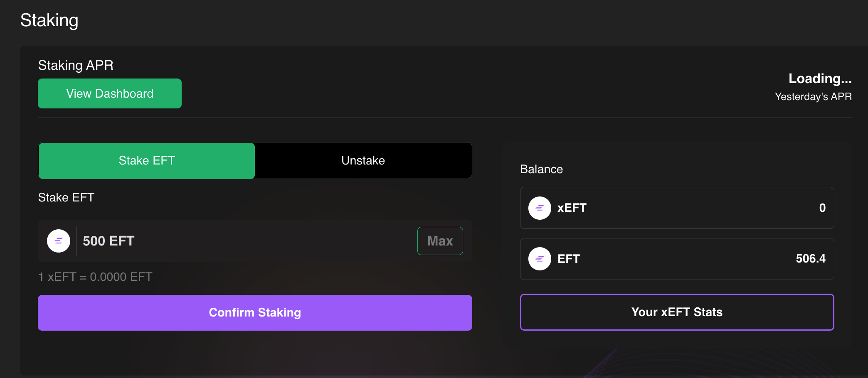Click the Max amount button
Image resolution: width=868 pixels, height=378 pixels.
tap(440, 241)
